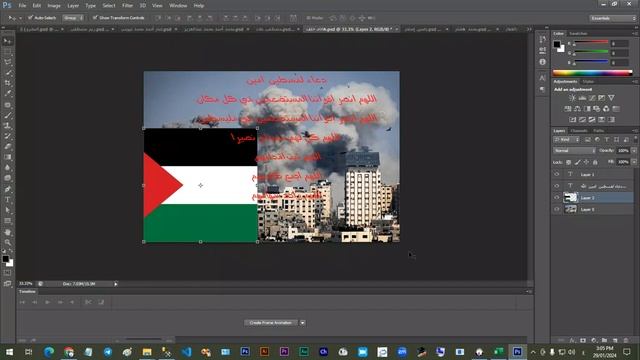Add a Color Balance adjustment

tap(577, 109)
